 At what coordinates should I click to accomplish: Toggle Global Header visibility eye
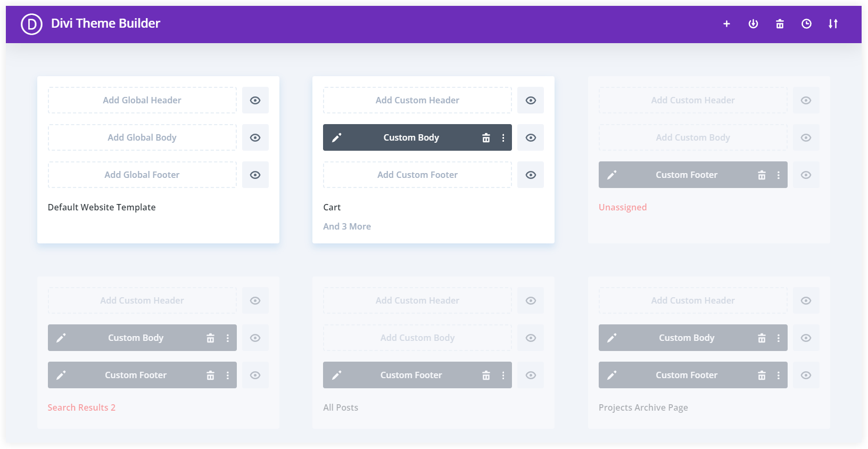(x=255, y=100)
